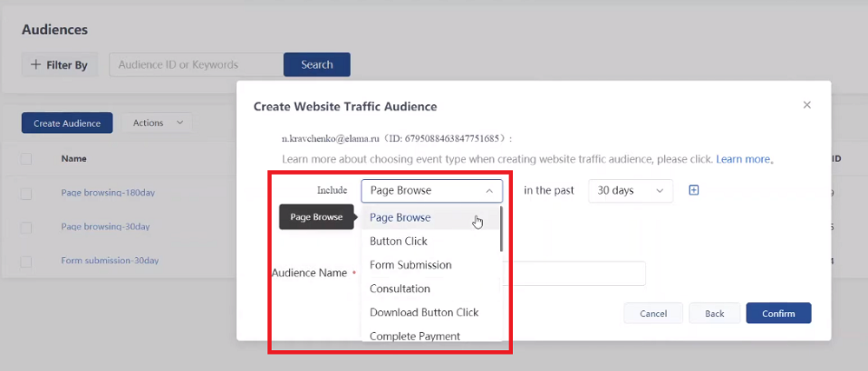Select all audiences with header checkbox
This screenshot has height=371, width=868.
26,159
